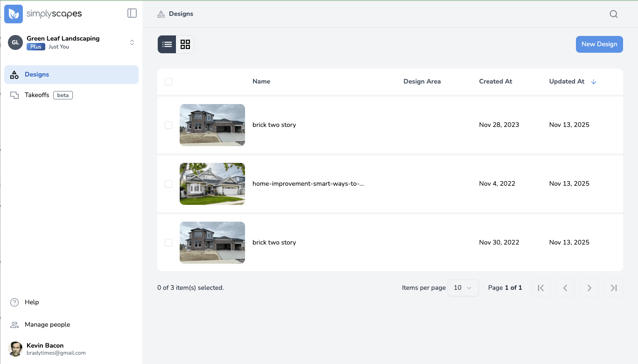Open the Items per page dropdown
Image resolution: width=638 pixels, height=364 pixels.
[x=463, y=287]
